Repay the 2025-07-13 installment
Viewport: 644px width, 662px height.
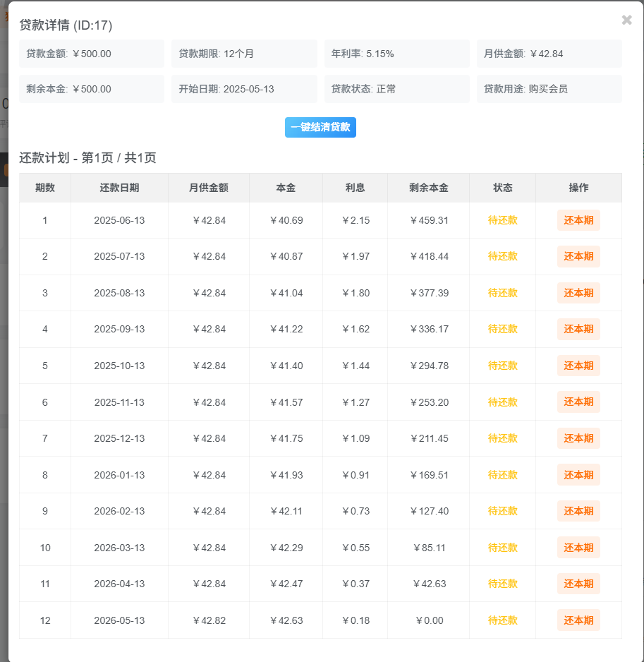click(578, 256)
